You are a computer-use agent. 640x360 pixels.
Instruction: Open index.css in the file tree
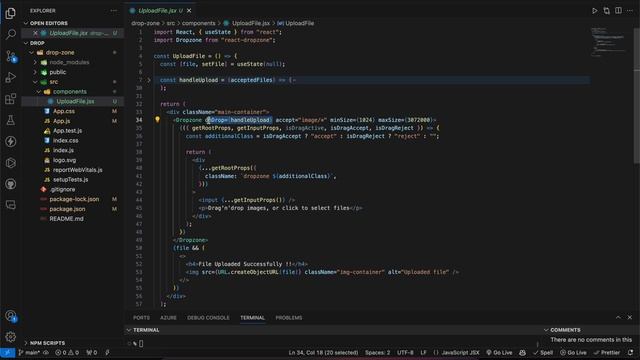(x=65, y=140)
